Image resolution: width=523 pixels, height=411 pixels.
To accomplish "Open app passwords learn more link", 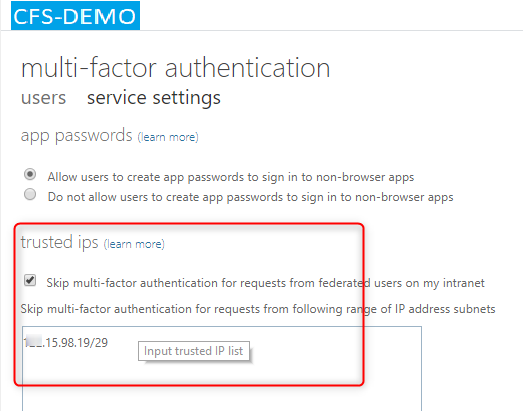I will [x=168, y=137].
